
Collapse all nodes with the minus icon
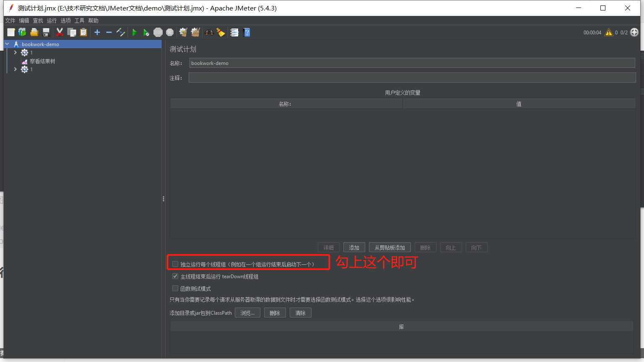pos(109,32)
